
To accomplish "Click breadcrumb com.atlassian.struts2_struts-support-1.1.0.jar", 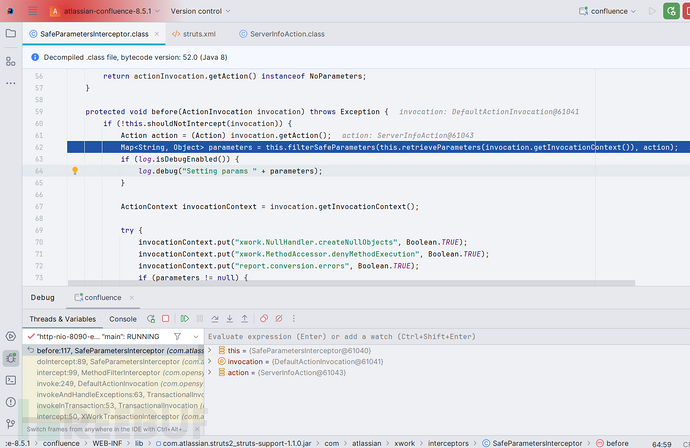I will (x=233, y=443).
